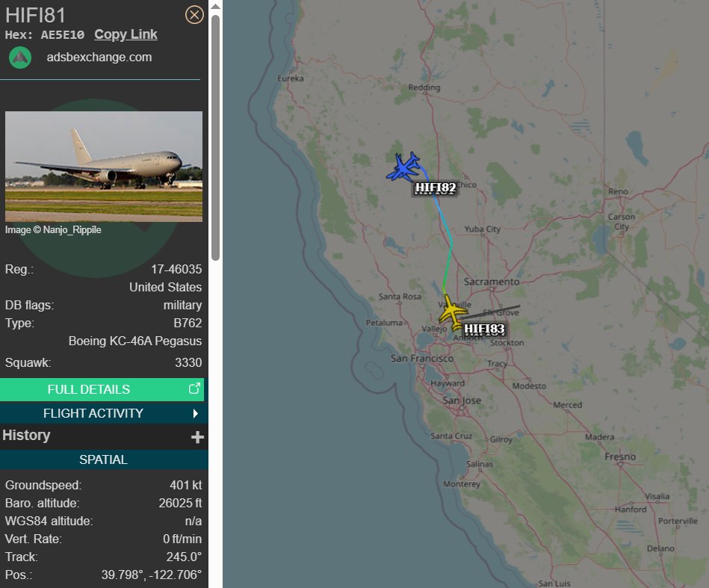Screen dimensions: 709x588
Task: Click the scroll-up arrow of the panel scrollbar
Action: tap(216, 6)
